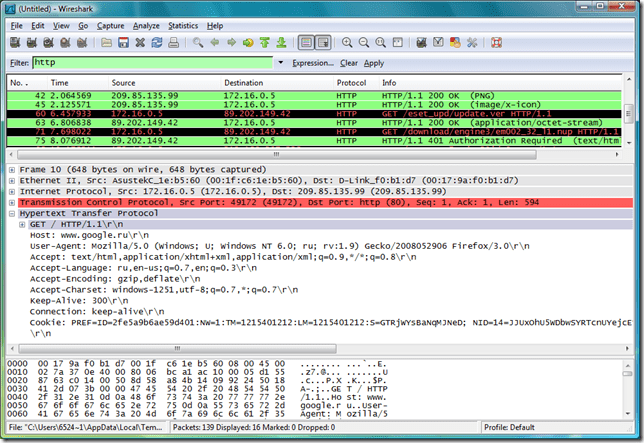Toggle Auto scroll in live capture button

point(323,42)
